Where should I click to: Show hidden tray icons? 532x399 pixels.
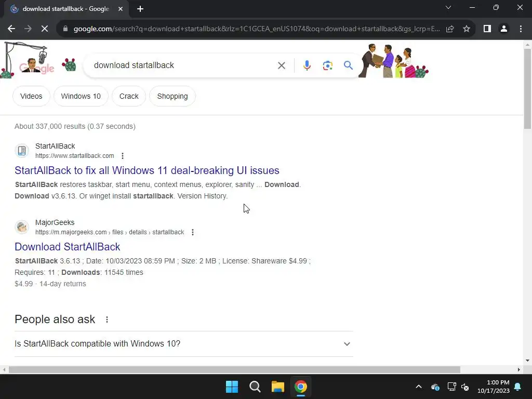tap(419, 387)
